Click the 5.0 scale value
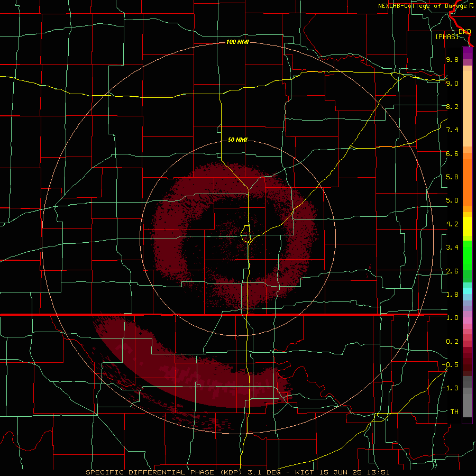Viewport: 476px width, 476px height. coord(452,200)
